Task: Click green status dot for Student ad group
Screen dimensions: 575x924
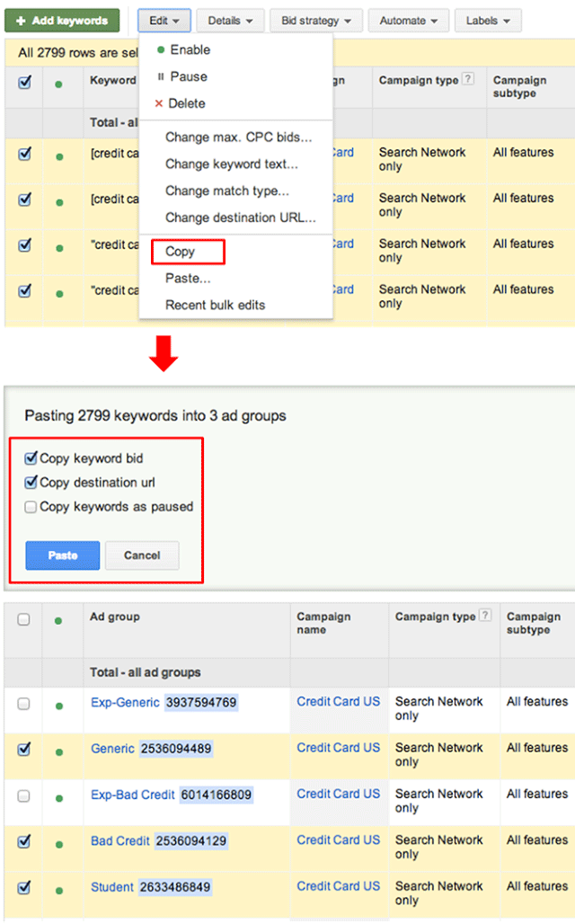Action: [59, 890]
